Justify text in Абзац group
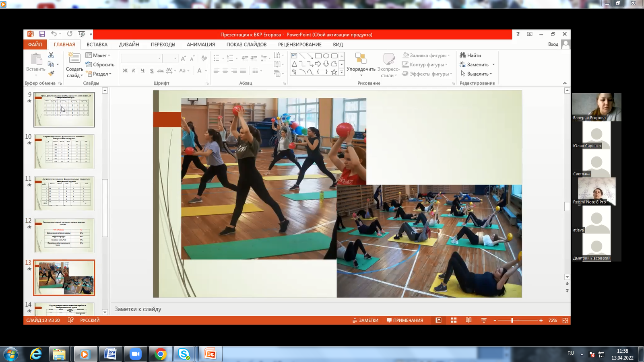This screenshot has width=644, height=362. 243,71
